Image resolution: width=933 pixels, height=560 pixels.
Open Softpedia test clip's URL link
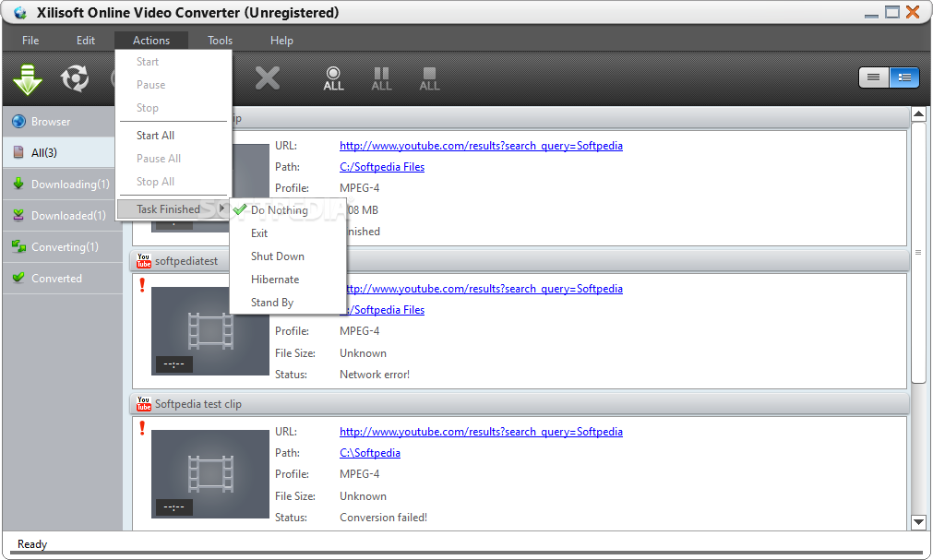[481, 432]
